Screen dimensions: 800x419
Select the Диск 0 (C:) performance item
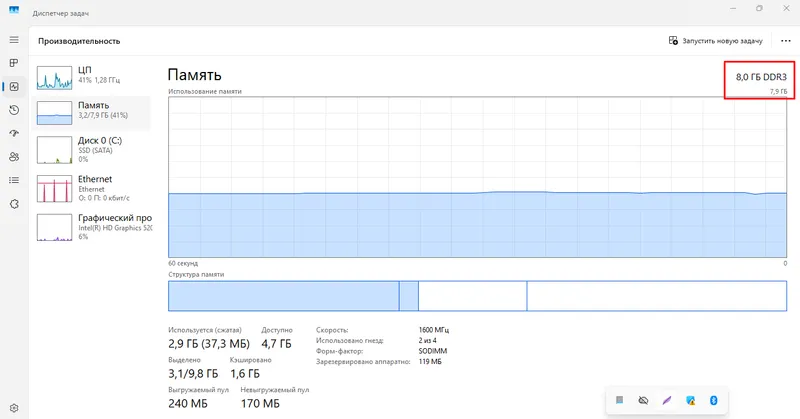91,150
